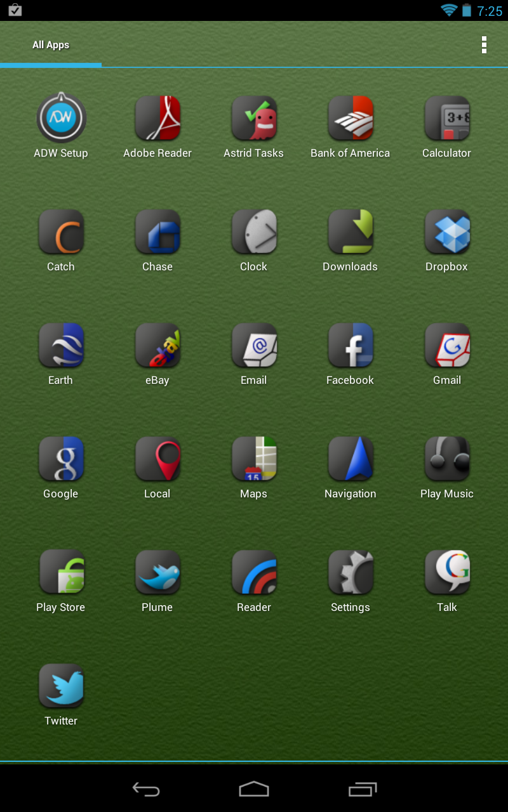
Task: Open Google Earth
Action: [61, 345]
